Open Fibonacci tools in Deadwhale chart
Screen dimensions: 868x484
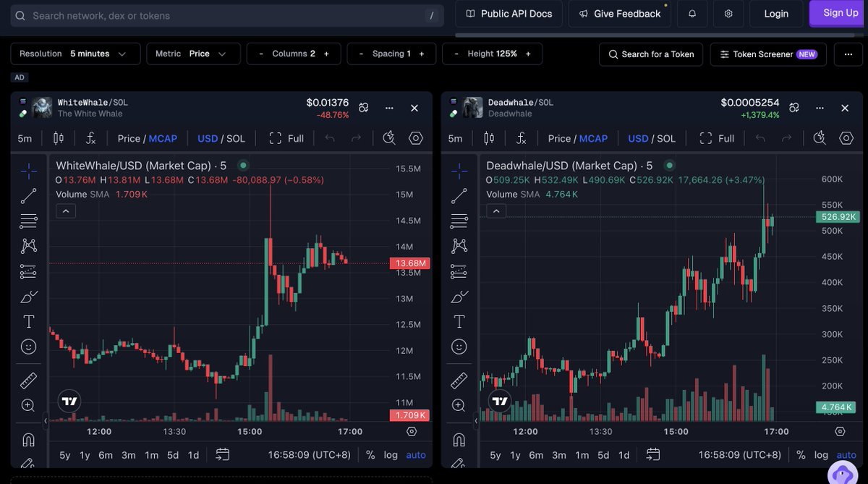[x=459, y=221]
